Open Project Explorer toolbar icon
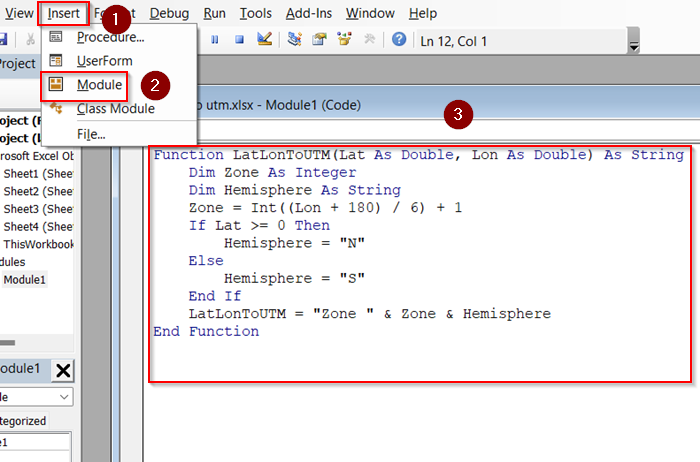 point(294,39)
